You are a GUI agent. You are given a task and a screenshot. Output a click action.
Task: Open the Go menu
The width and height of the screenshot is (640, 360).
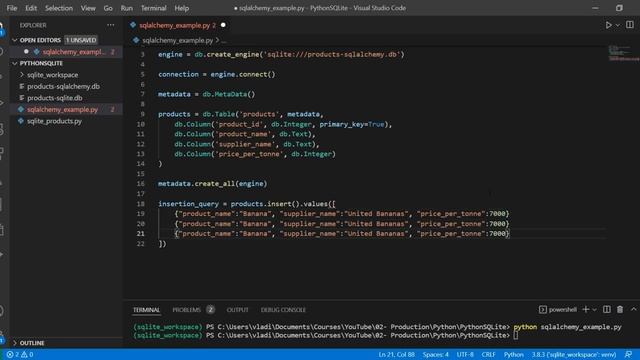108,8
